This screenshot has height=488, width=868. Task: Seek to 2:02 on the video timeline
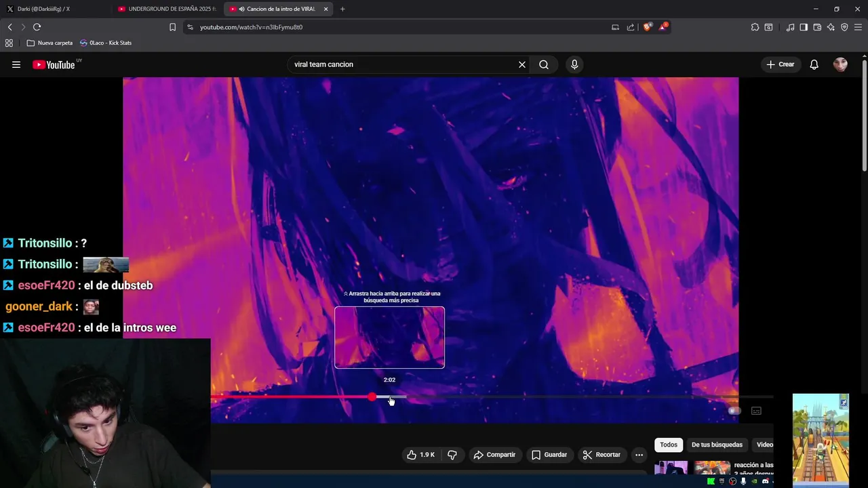389,396
